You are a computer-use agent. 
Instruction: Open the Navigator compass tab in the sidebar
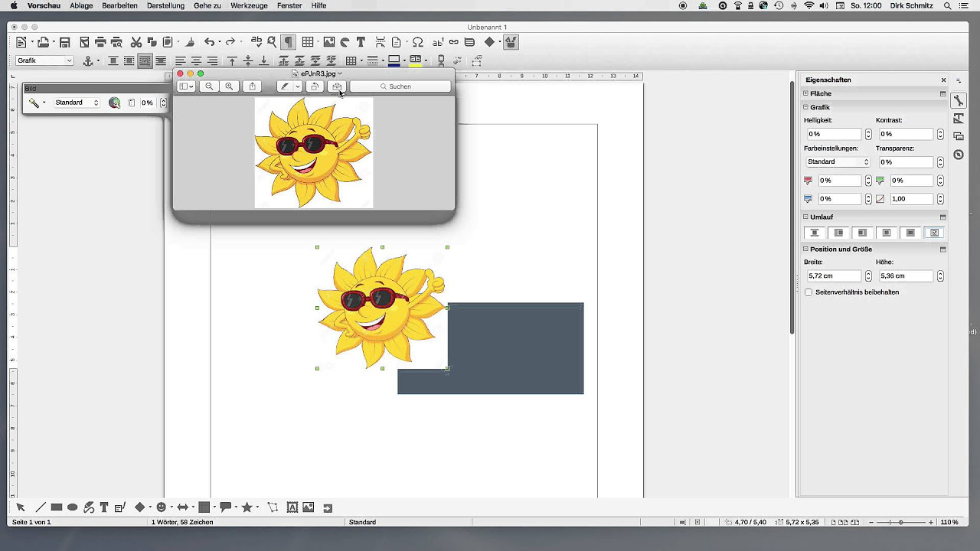[x=959, y=155]
